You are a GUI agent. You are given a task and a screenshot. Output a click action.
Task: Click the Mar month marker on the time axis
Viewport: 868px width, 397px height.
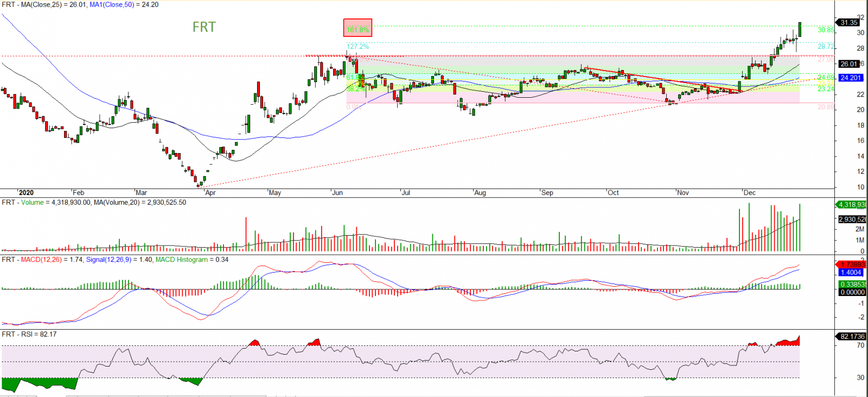click(x=141, y=193)
